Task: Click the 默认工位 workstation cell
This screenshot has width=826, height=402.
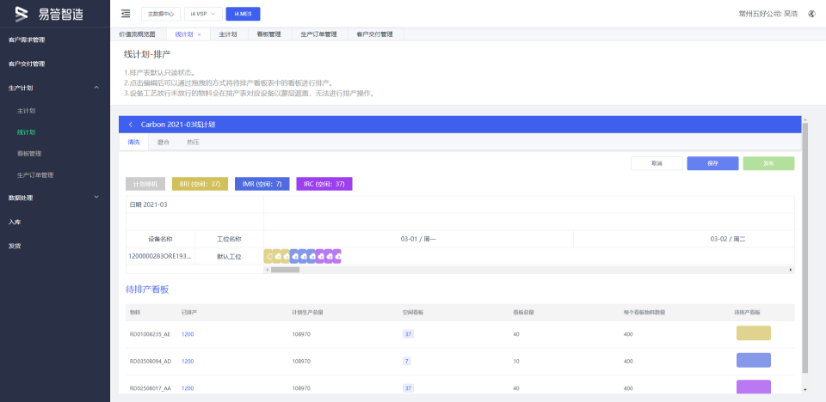Action: (229, 257)
